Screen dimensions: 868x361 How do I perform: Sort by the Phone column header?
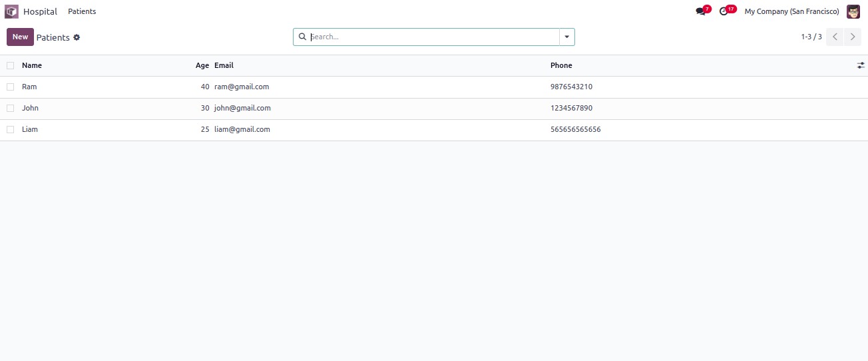pyautogui.click(x=561, y=65)
